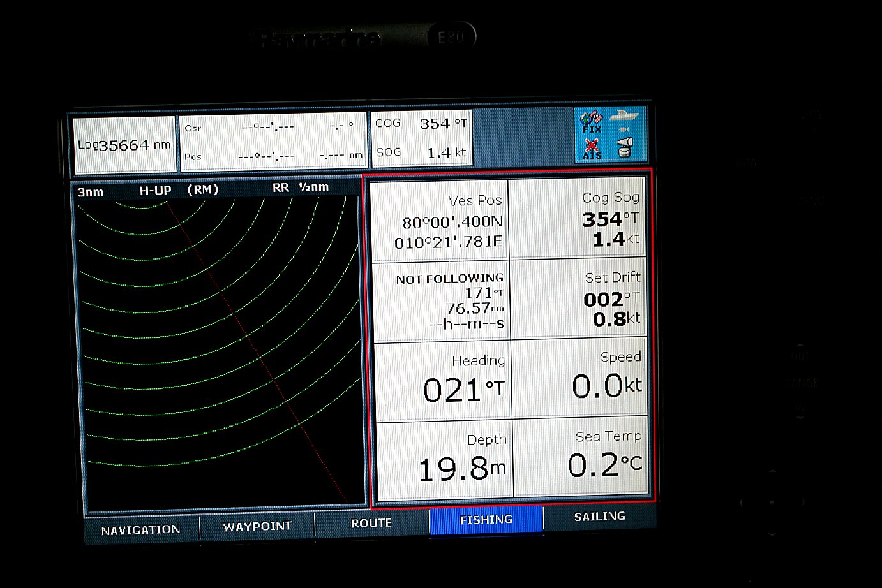
Task: Tap the GPS satellite FIX status icon
Action: (x=592, y=121)
